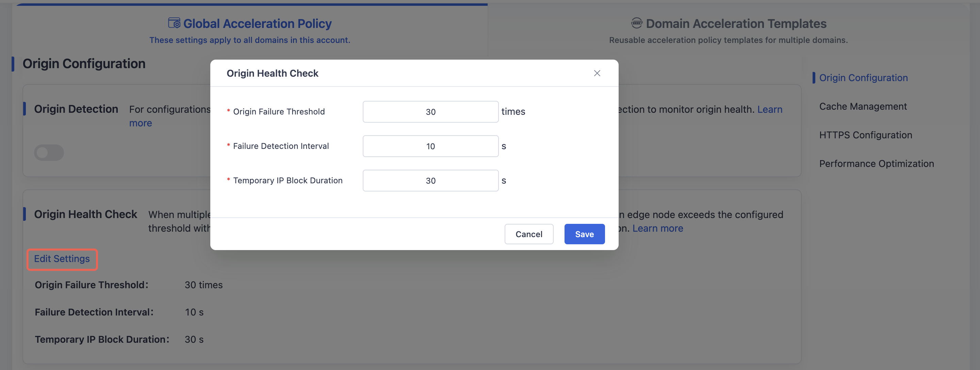Toggle the Origin Detection switch

click(x=49, y=152)
